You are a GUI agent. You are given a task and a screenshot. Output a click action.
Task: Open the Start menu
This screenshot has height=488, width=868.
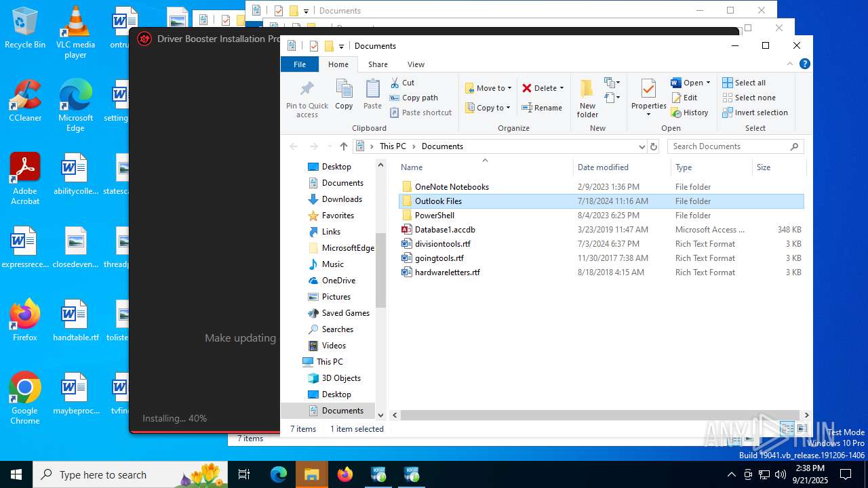(16, 474)
